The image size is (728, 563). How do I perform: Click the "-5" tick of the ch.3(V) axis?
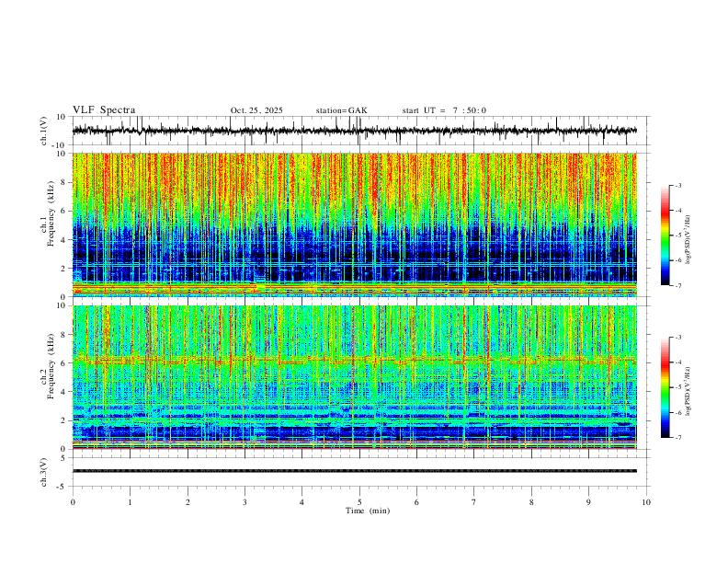[x=63, y=487]
